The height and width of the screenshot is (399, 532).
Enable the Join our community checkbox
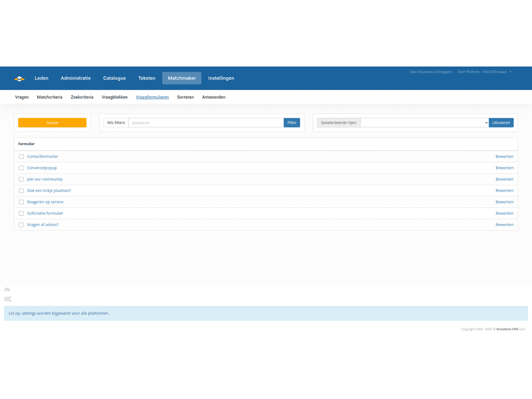21,180
